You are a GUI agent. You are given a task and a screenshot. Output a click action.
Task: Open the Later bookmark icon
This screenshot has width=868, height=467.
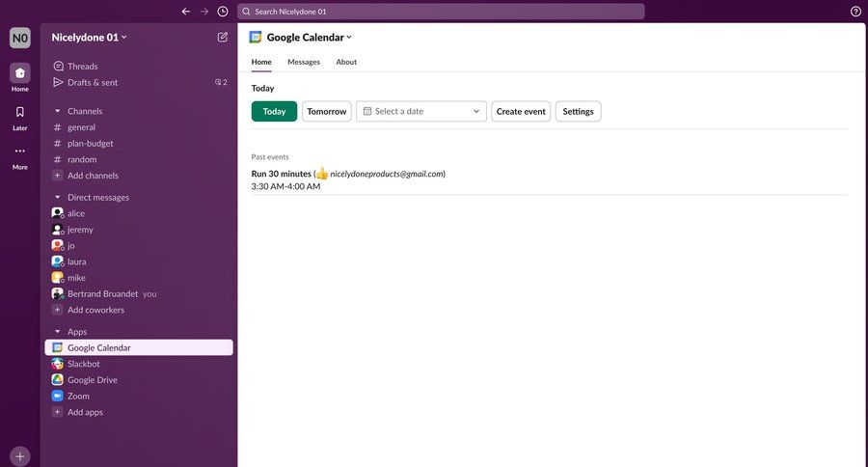[x=20, y=112]
